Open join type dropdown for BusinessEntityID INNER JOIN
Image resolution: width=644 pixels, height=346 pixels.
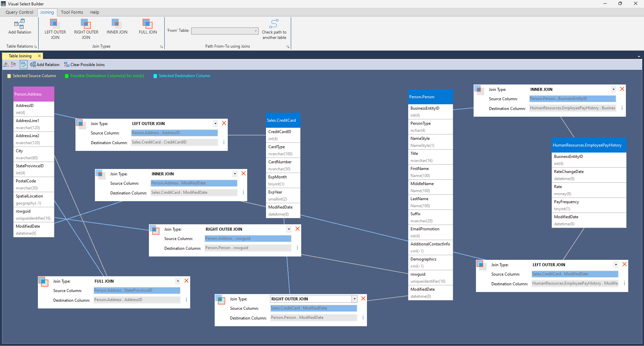click(613, 90)
